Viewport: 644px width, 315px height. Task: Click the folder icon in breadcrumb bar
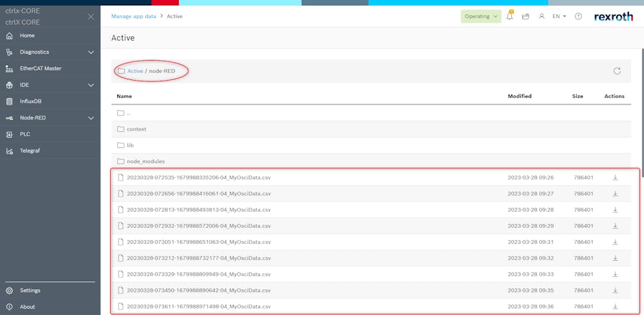tap(121, 71)
